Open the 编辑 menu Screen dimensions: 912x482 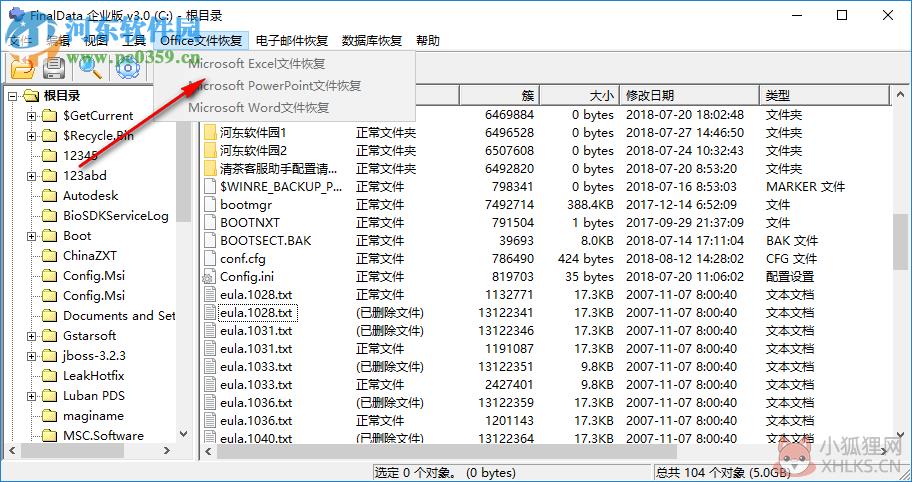point(58,41)
